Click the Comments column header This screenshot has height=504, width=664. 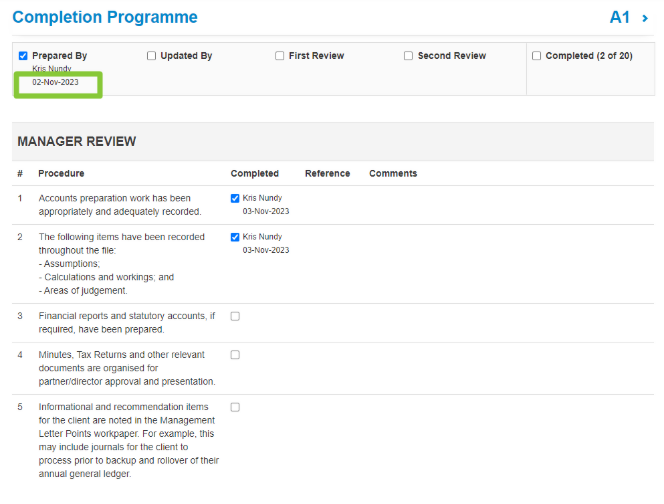pos(393,174)
